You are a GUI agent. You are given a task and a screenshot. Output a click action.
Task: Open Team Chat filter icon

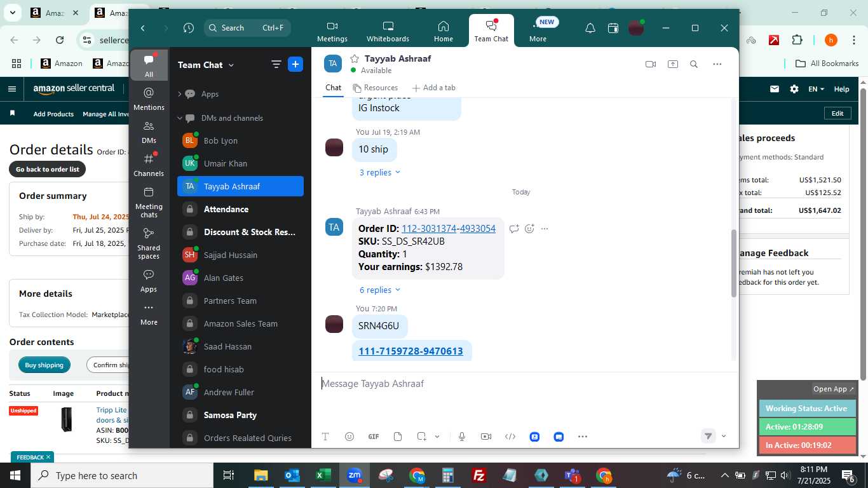point(276,64)
